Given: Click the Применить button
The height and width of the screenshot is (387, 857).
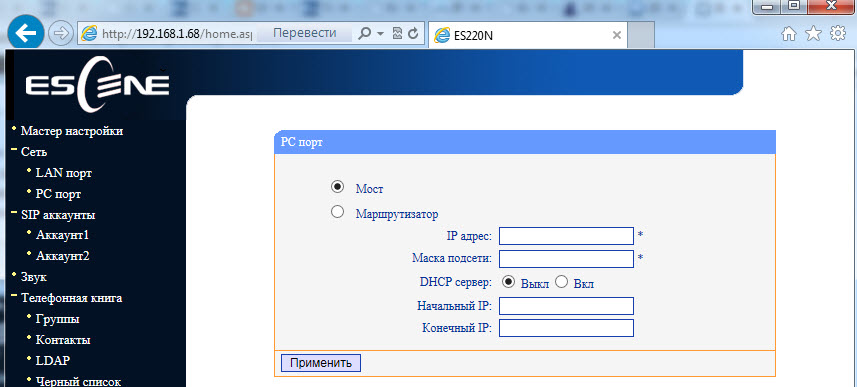Looking at the screenshot, I should [321, 363].
